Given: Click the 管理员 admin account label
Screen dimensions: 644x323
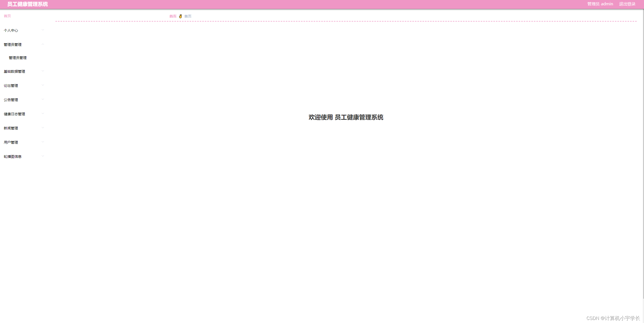Looking at the screenshot, I should [x=600, y=4].
